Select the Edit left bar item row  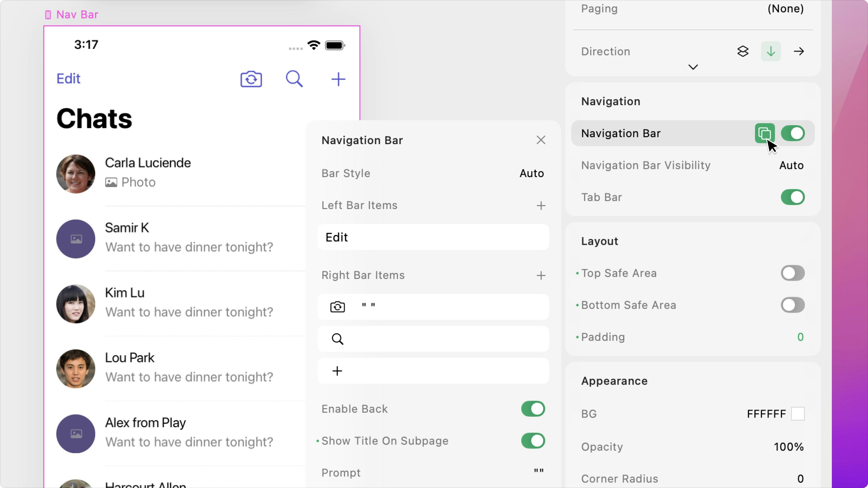[x=433, y=237]
